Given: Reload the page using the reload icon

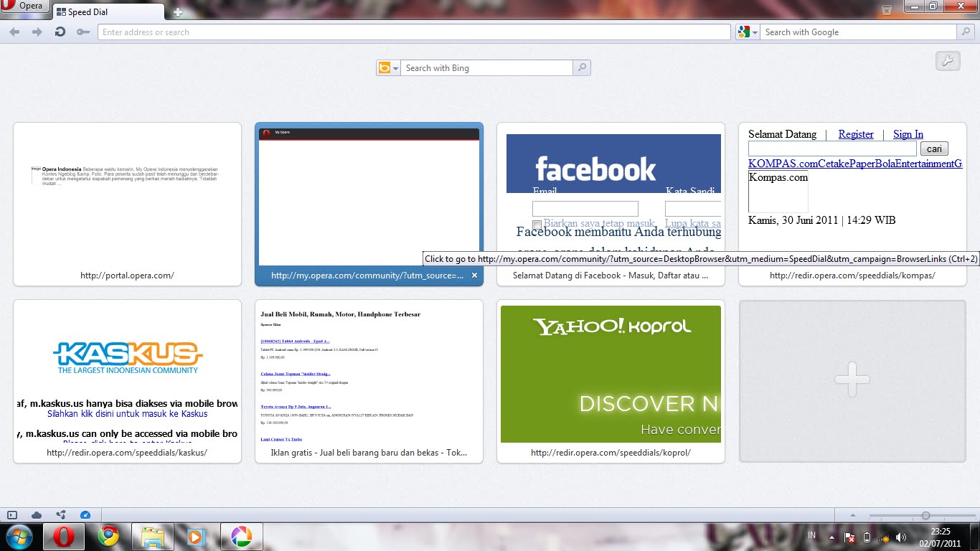Looking at the screenshot, I should pyautogui.click(x=60, y=32).
